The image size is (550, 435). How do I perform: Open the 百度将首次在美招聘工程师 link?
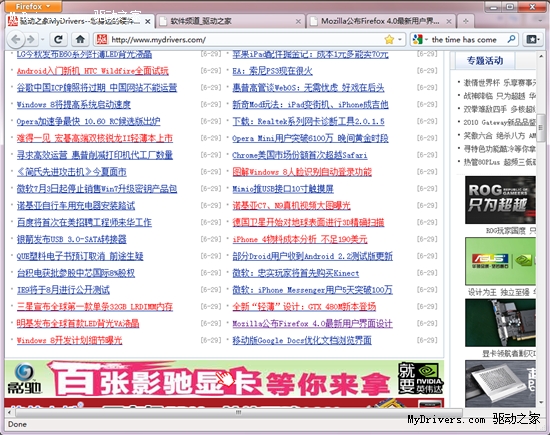pyautogui.click(x=84, y=222)
